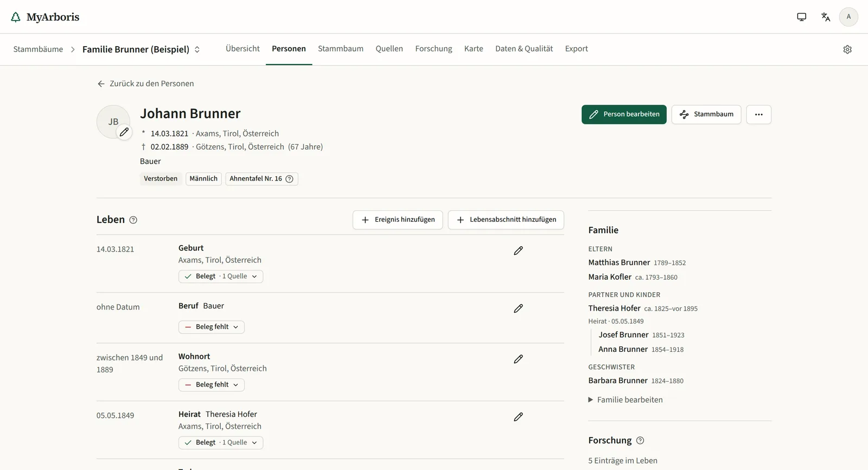The width and height of the screenshot is (868, 470).
Task: Click the Verstorben tag
Action: [x=161, y=179]
